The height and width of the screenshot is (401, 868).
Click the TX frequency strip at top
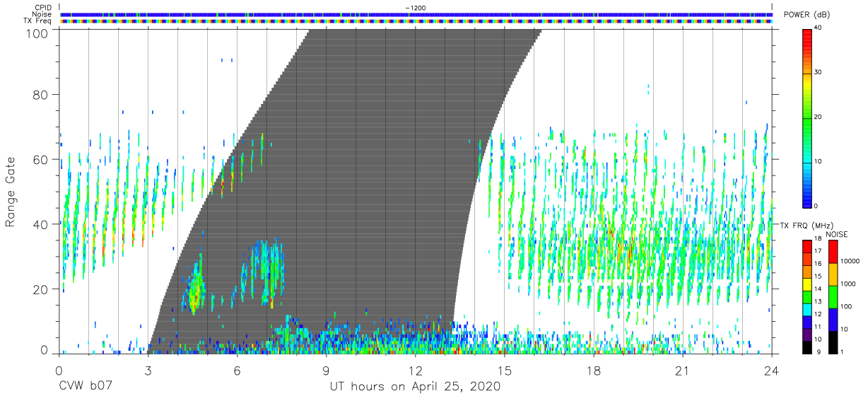pyautogui.click(x=416, y=21)
